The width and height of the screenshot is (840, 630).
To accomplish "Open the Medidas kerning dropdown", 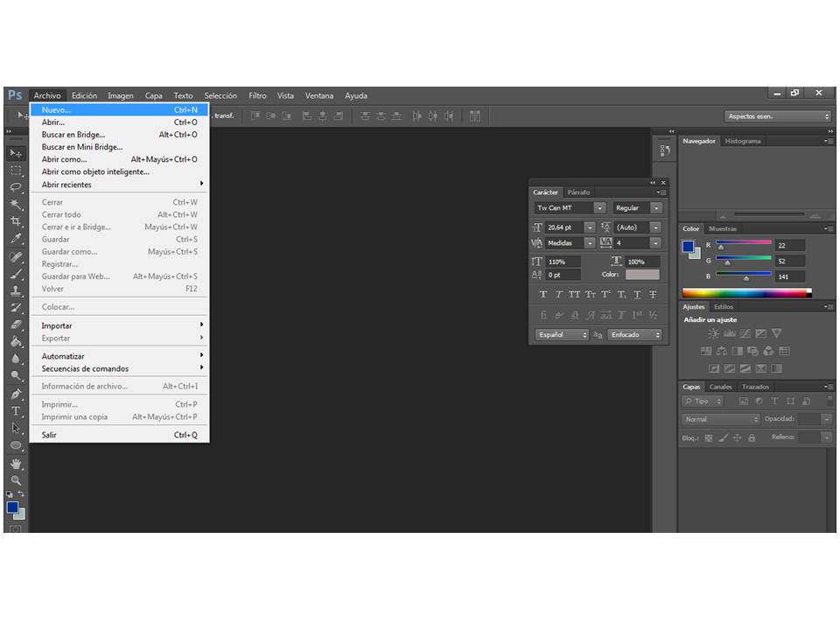I will click(590, 242).
